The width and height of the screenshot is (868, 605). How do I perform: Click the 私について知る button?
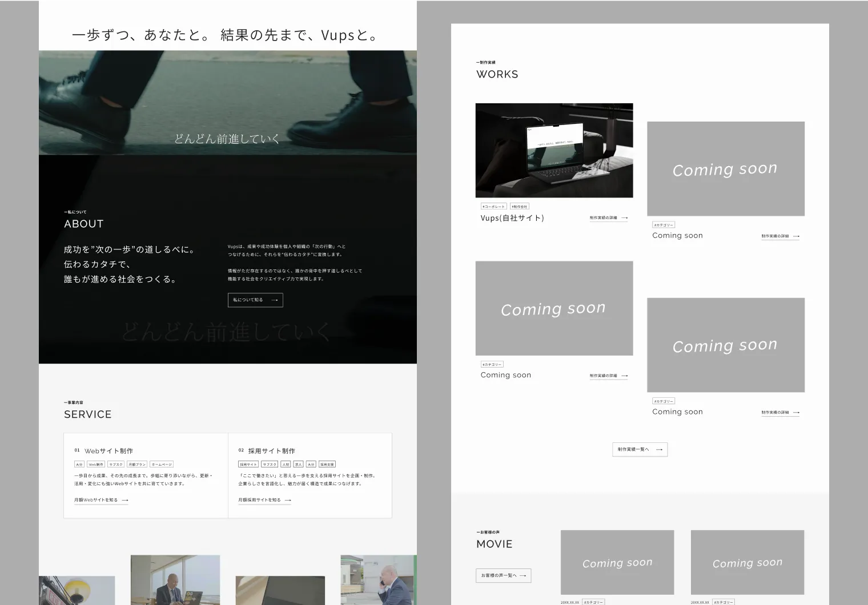[x=255, y=300]
